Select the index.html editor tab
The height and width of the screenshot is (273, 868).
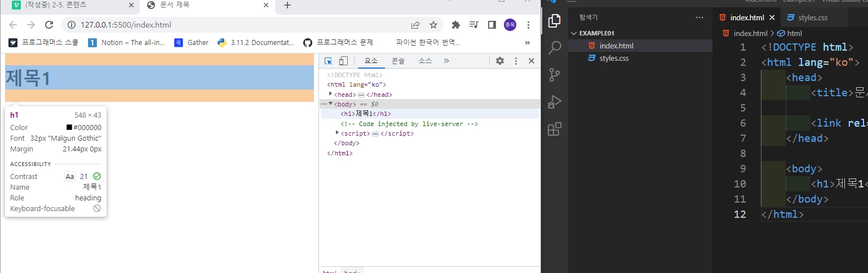tap(746, 17)
